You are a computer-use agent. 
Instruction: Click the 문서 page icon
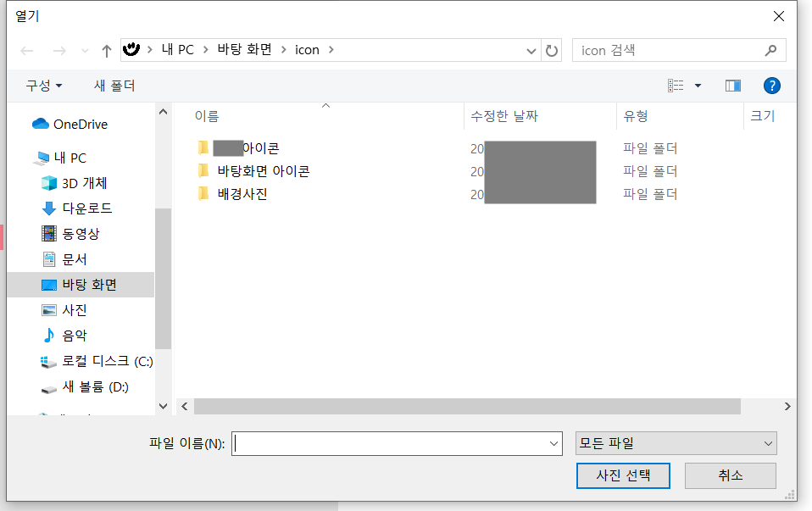tap(48, 258)
